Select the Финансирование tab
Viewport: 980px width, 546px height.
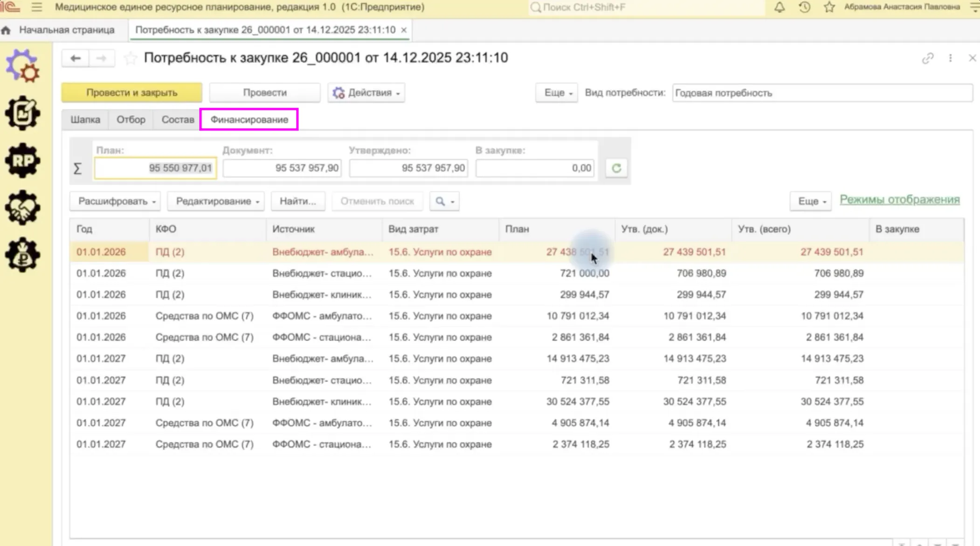(x=249, y=120)
